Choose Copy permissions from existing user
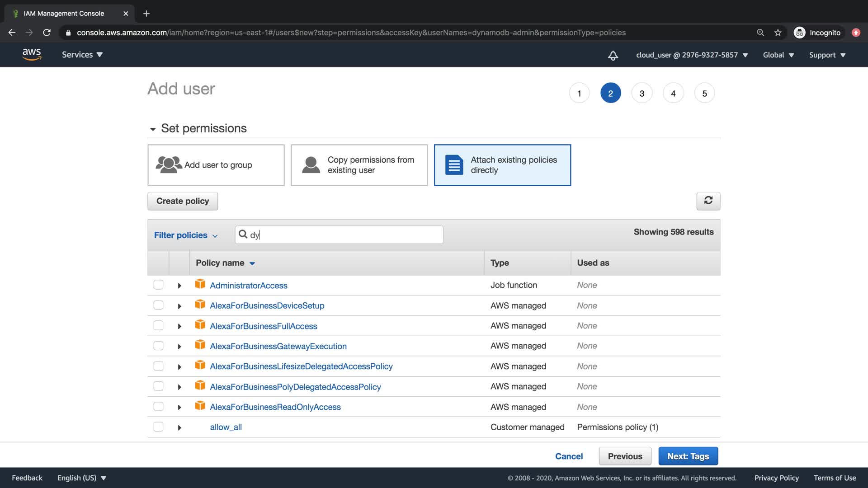868x488 pixels. tap(359, 165)
